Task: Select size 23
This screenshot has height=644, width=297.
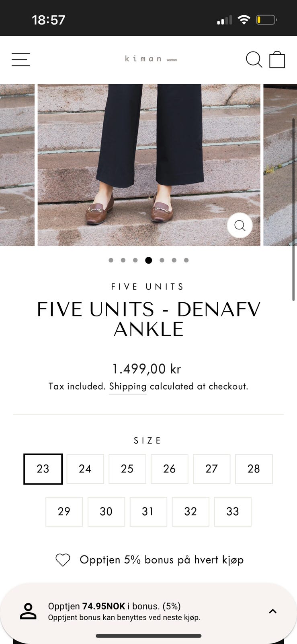Action: click(43, 469)
